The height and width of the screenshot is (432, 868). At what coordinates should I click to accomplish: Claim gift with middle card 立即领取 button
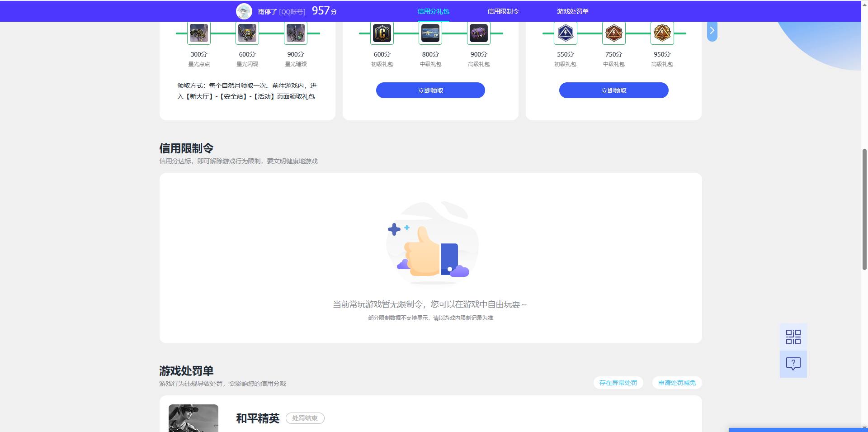[430, 90]
